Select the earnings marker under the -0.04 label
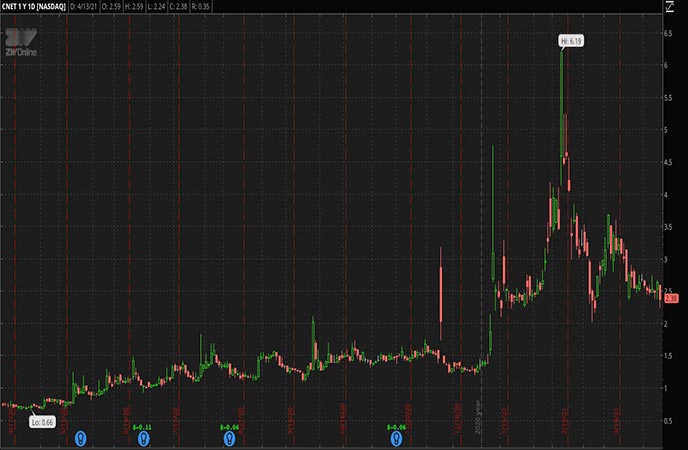688x450 pixels. pos(230,437)
